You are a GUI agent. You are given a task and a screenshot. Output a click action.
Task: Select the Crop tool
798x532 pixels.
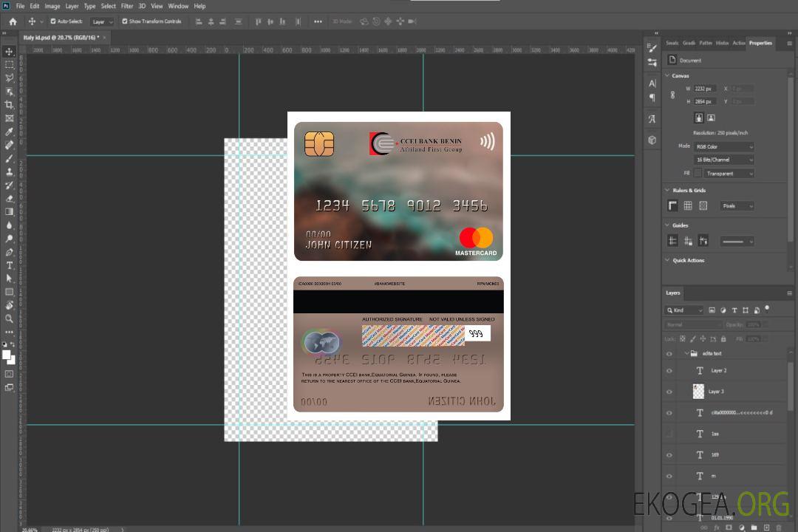9,105
